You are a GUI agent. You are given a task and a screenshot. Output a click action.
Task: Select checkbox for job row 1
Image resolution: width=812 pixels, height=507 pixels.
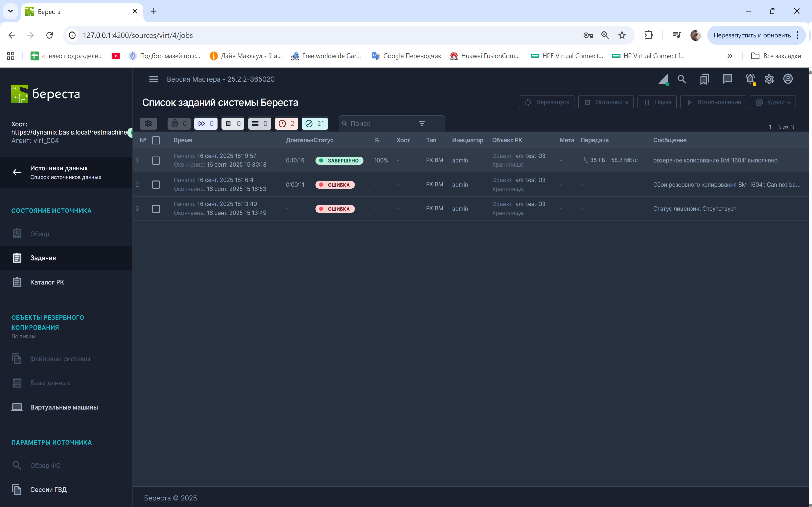point(156,161)
